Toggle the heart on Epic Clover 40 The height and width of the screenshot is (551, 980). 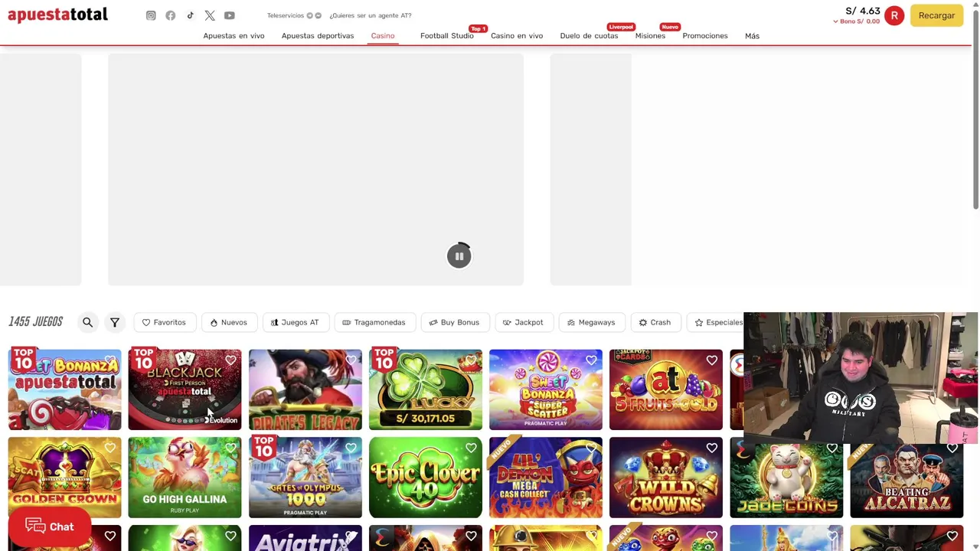coord(471,448)
